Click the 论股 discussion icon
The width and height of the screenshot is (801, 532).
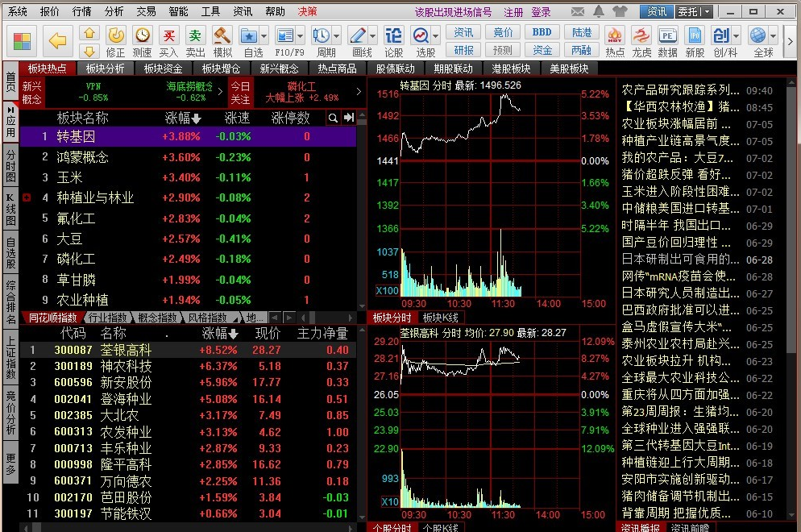pos(392,39)
